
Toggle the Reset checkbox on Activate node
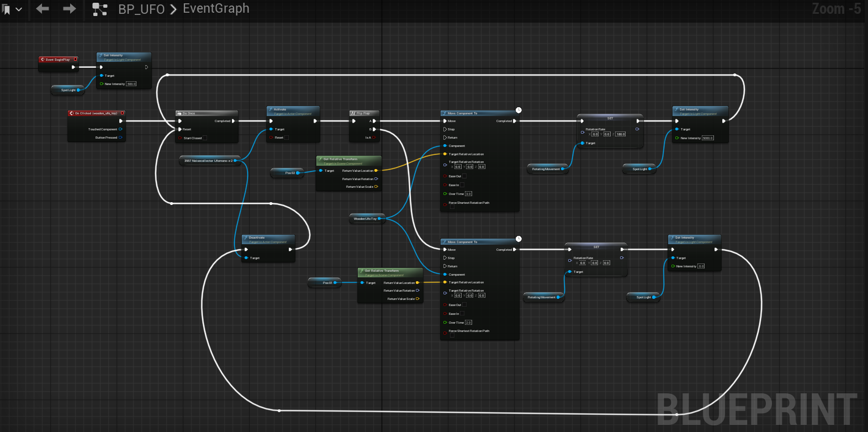[x=286, y=138]
